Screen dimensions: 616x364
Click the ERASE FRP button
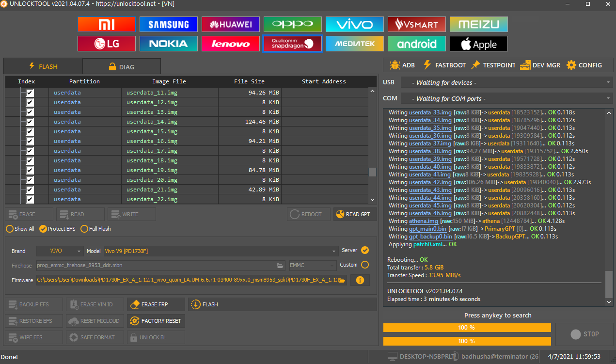[156, 304]
